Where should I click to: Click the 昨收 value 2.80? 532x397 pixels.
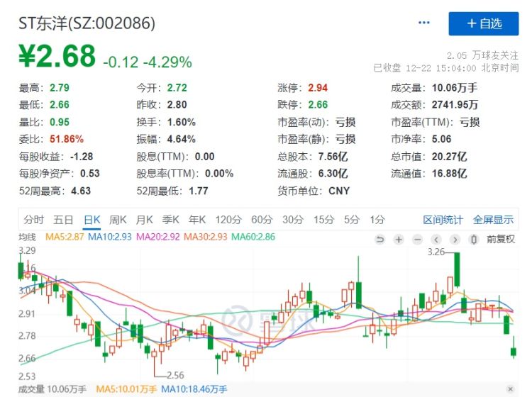click(x=177, y=105)
